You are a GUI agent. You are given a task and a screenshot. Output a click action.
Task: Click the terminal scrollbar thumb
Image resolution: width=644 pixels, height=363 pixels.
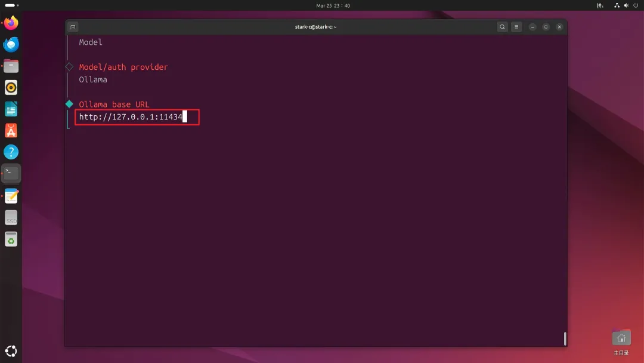click(x=565, y=339)
